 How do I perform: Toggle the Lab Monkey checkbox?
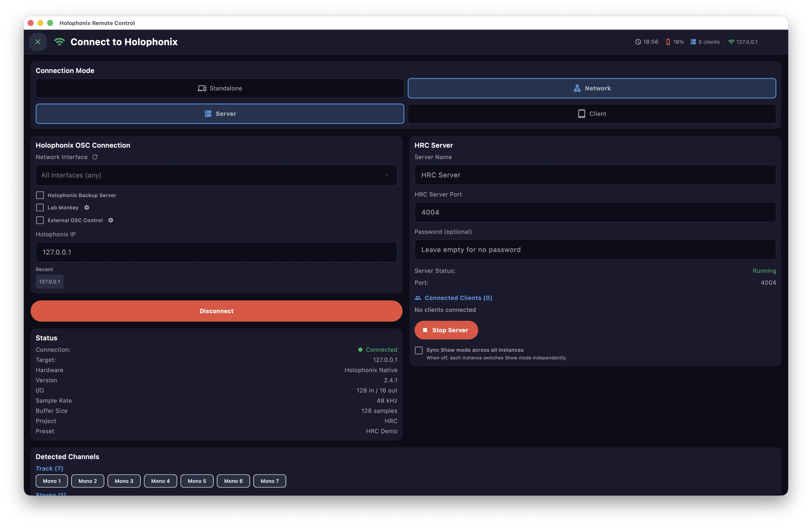[x=40, y=207]
